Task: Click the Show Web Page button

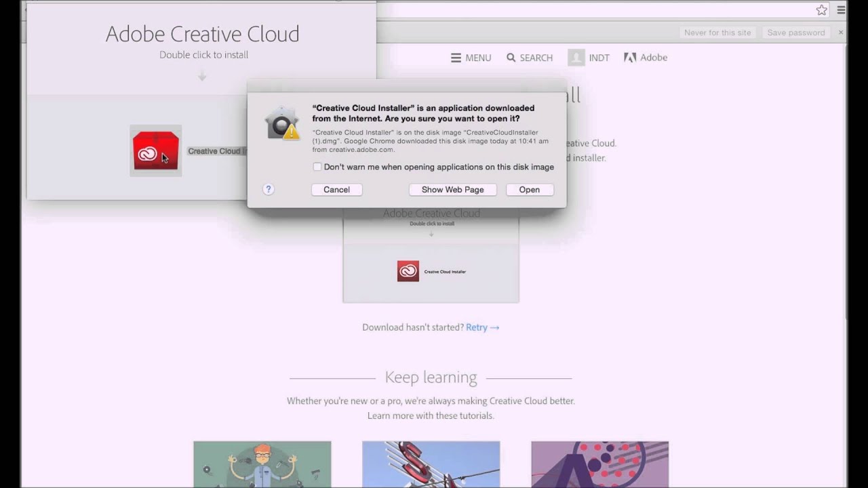Action: [x=452, y=190]
